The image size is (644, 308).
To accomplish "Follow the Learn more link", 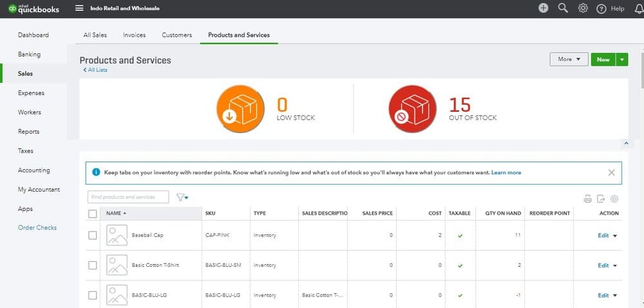I will click(506, 172).
